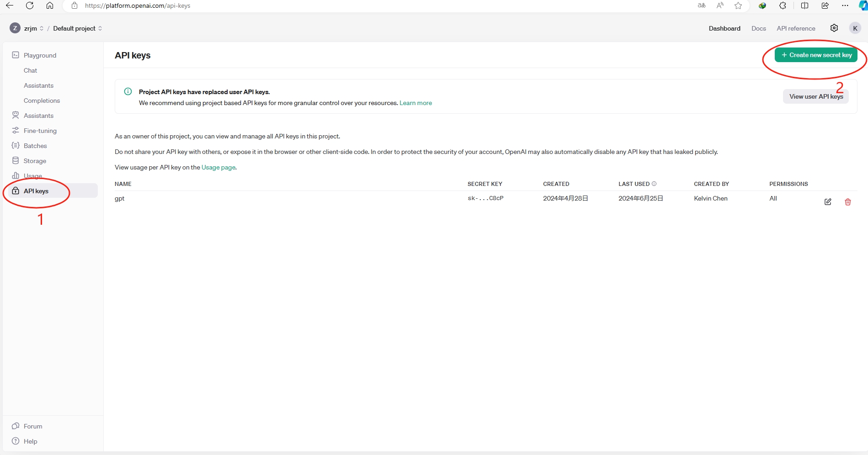View site info via the lock icon
This screenshot has width=868, height=455.
75,5
